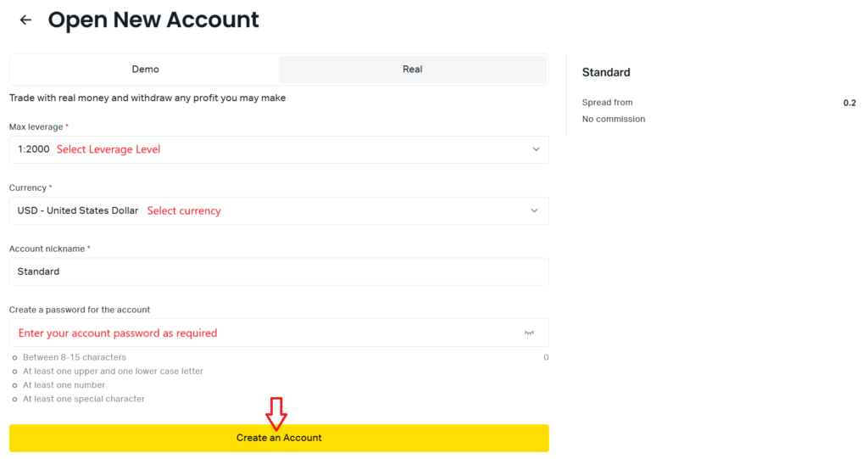Click the Spread from 0.2 value
868x459 pixels.
(x=849, y=103)
